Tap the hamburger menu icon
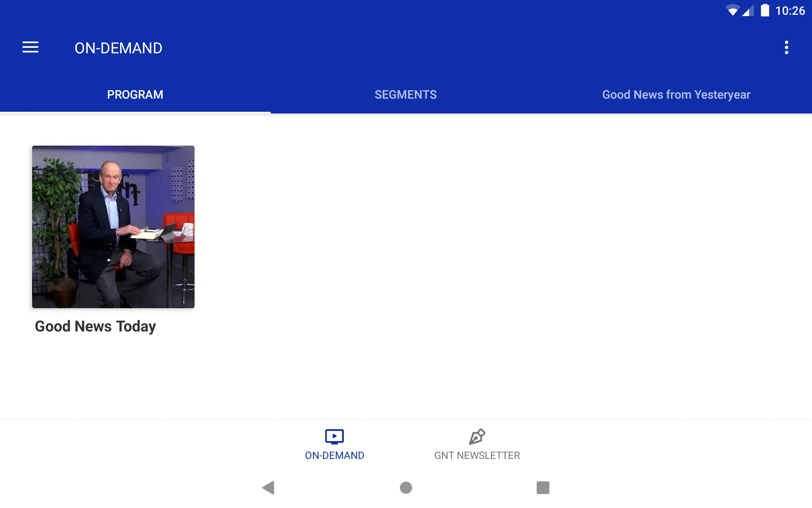 30,48
